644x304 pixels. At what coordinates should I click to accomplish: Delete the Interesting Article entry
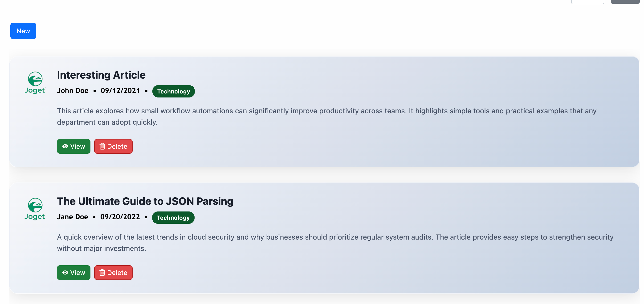click(113, 146)
